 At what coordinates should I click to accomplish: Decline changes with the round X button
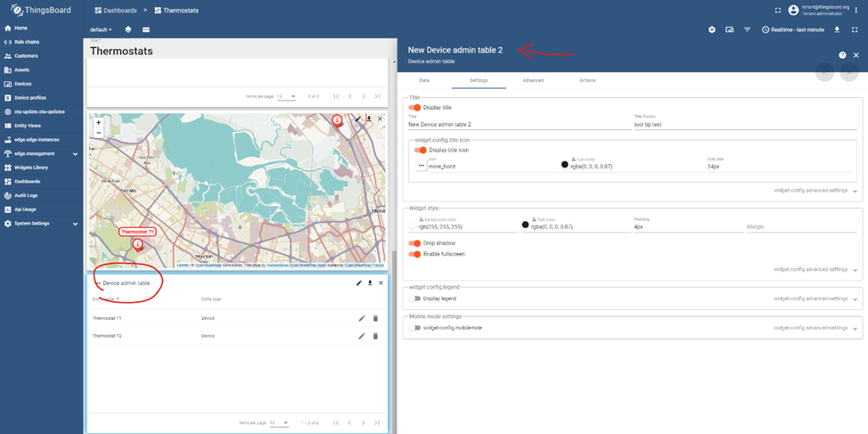click(849, 72)
